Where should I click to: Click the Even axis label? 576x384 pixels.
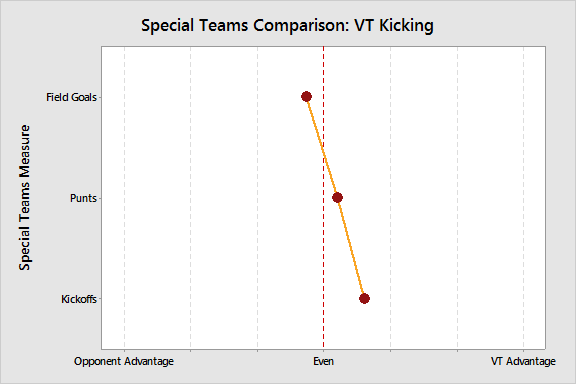click(323, 361)
